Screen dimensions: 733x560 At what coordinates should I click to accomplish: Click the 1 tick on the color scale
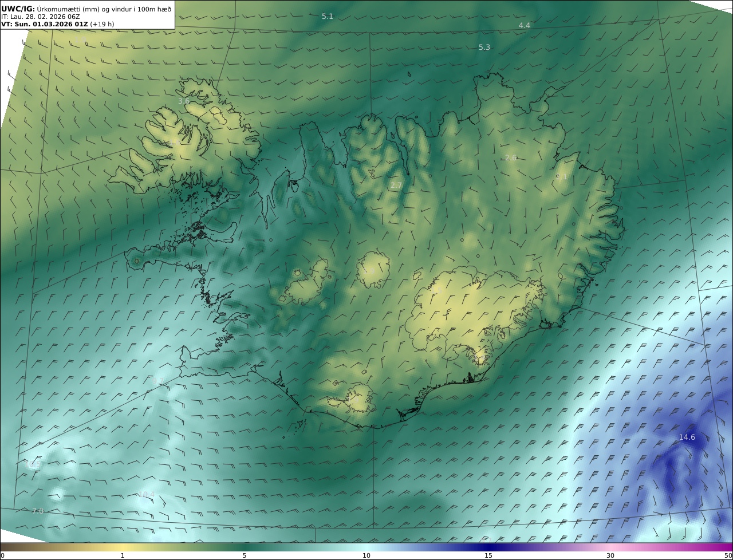click(123, 555)
